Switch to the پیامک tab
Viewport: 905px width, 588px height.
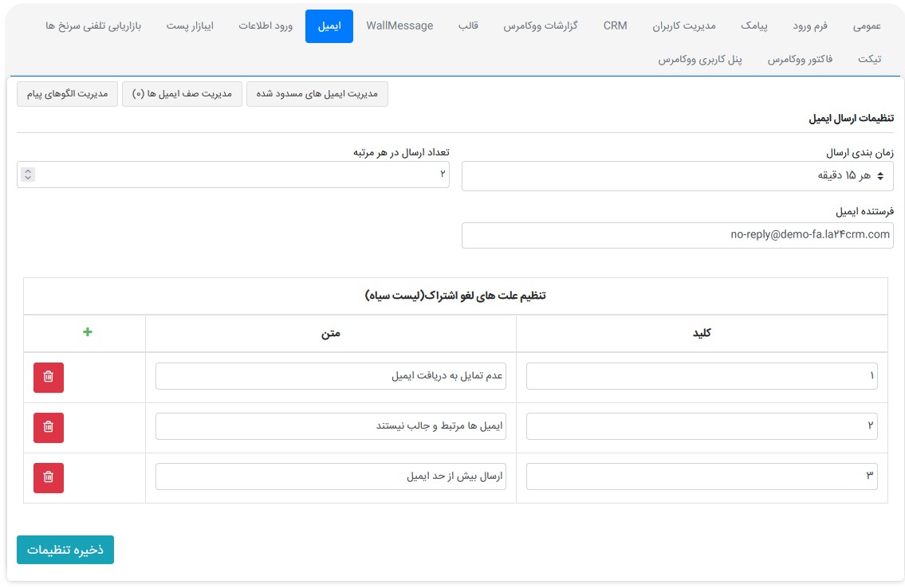(x=754, y=26)
